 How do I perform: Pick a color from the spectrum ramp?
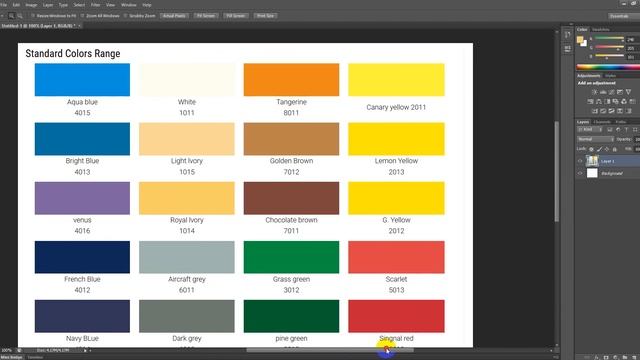(x=608, y=67)
